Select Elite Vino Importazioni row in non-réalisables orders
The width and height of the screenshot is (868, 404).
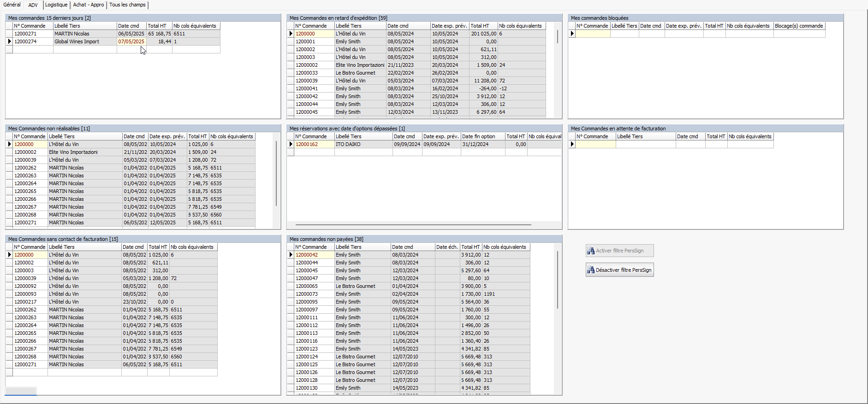pos(73,152)
